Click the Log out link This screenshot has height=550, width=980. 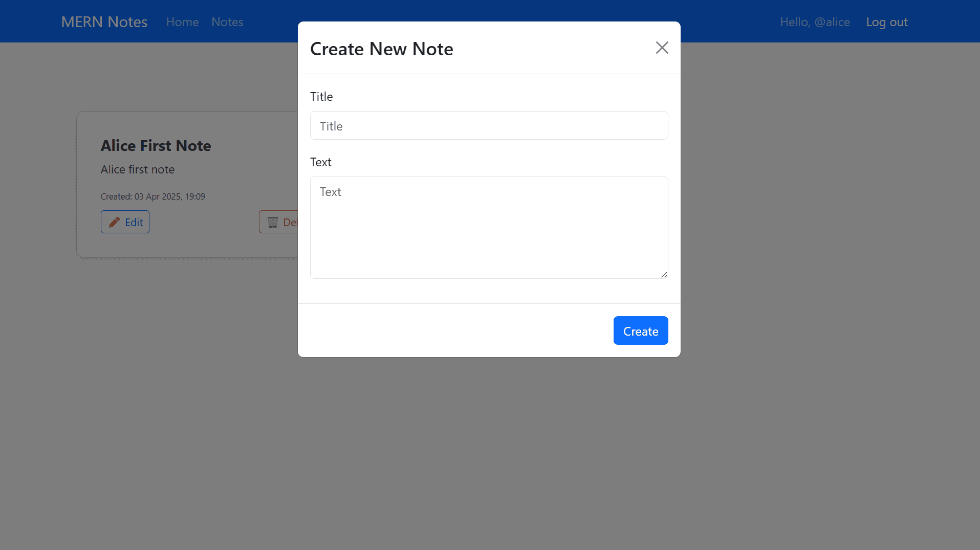click(x=887, y=22)
